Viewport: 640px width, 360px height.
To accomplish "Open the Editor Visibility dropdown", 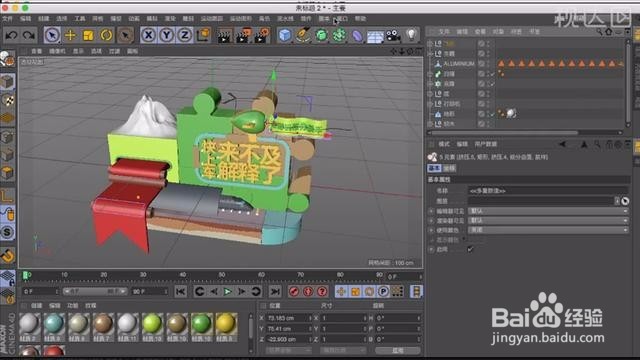I will [548, 211].
